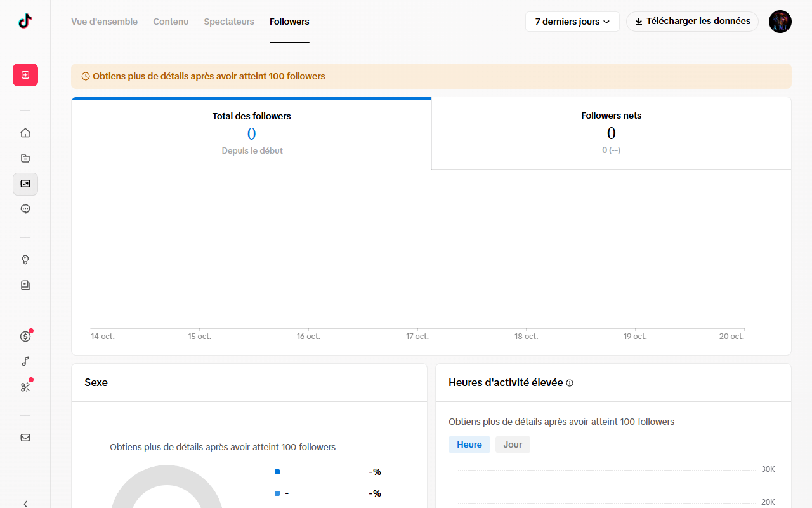Click the red upload plus button
Image resolution: width=812 pixels, height=508 pixels.
[x=25, y=75]
